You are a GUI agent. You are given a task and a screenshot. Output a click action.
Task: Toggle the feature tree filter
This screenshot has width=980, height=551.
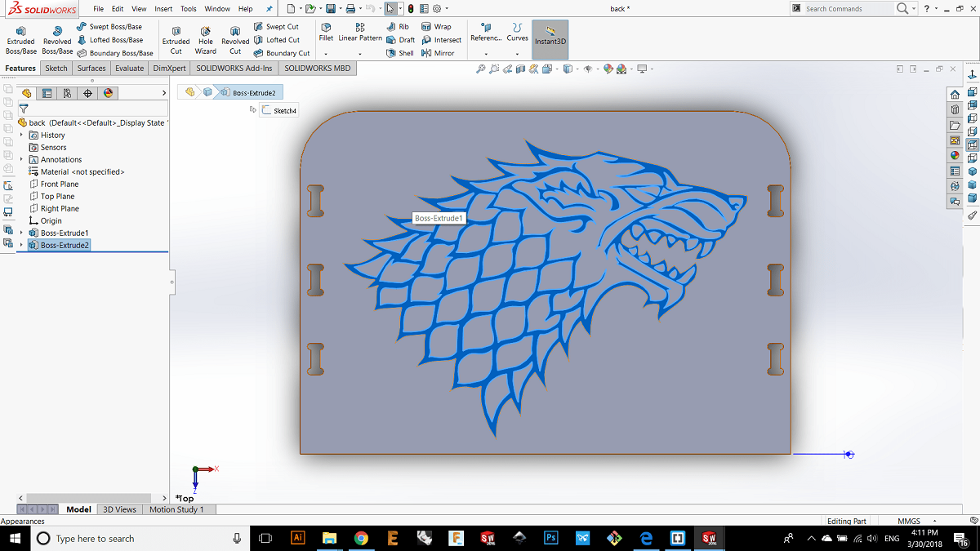point(24,108)
